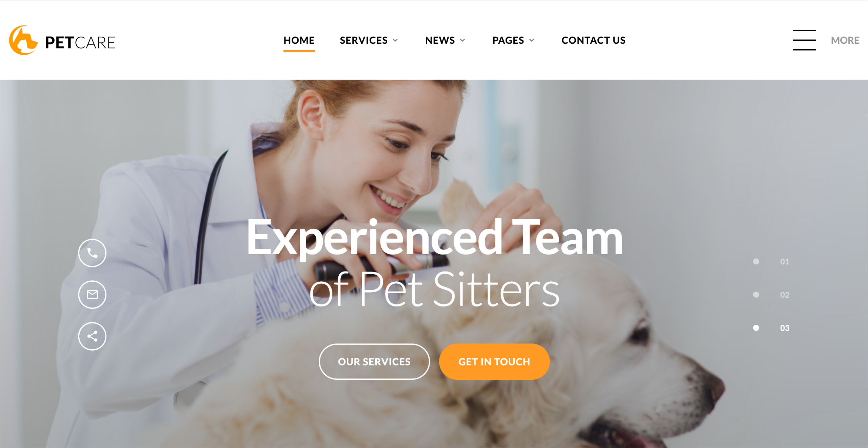868x448 pixels.
Task: Open the hamburger menu icon
Action: coord(804,40)
